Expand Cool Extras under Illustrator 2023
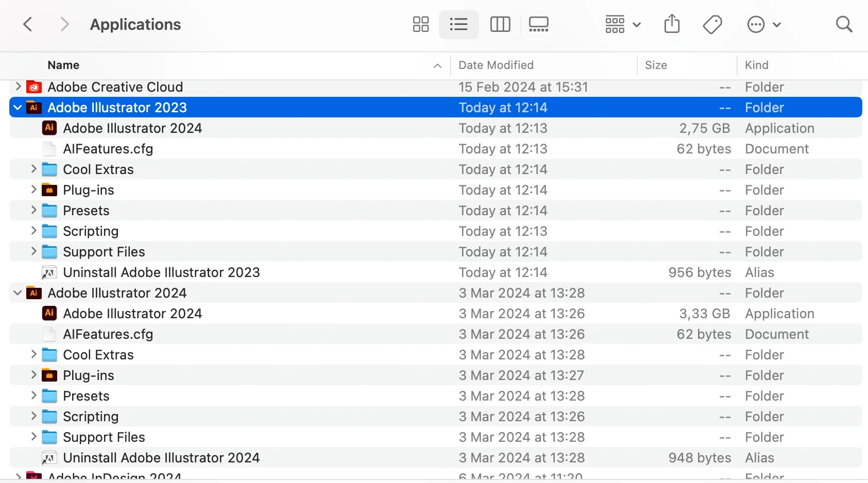868x483 pixels. 33,169
